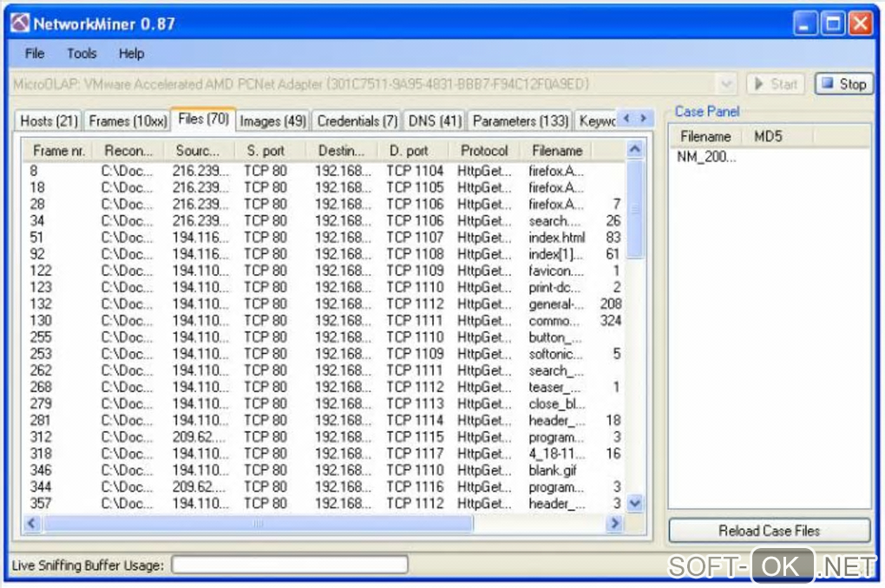The height and width of the screenshot is (588, 885).
Task: Select the commo... file row
Action: [324, 321]
